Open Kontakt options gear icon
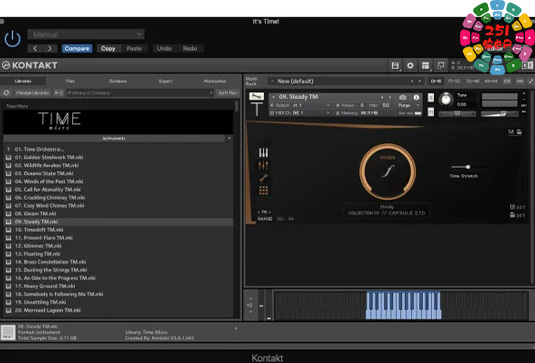This screenshot has width=535, height=363. 410,65
